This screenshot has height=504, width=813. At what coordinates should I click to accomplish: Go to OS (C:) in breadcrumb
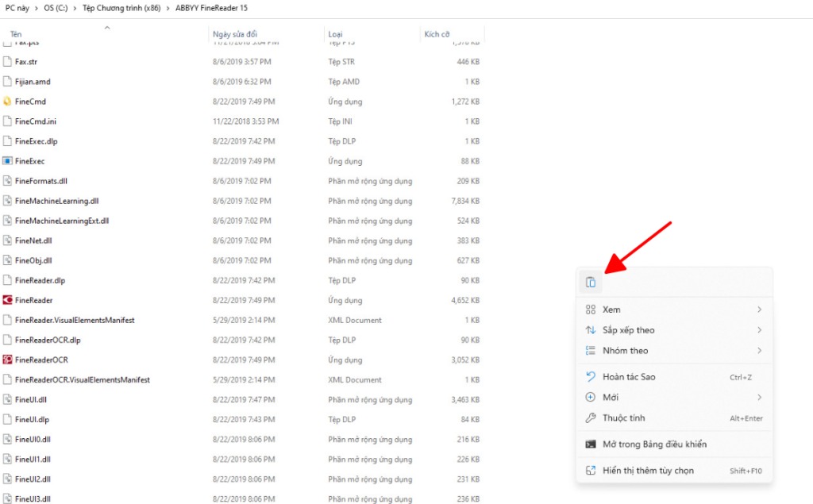(56, 8)
